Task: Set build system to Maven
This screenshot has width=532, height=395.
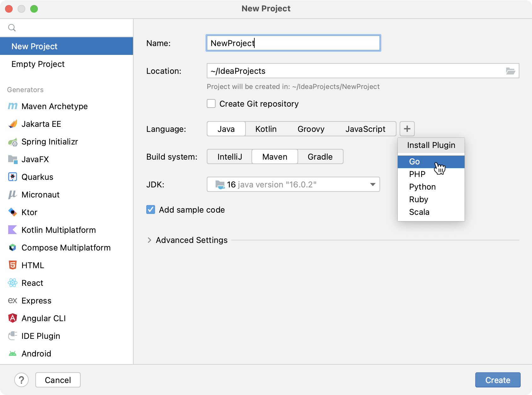Action: click(275, 157)
